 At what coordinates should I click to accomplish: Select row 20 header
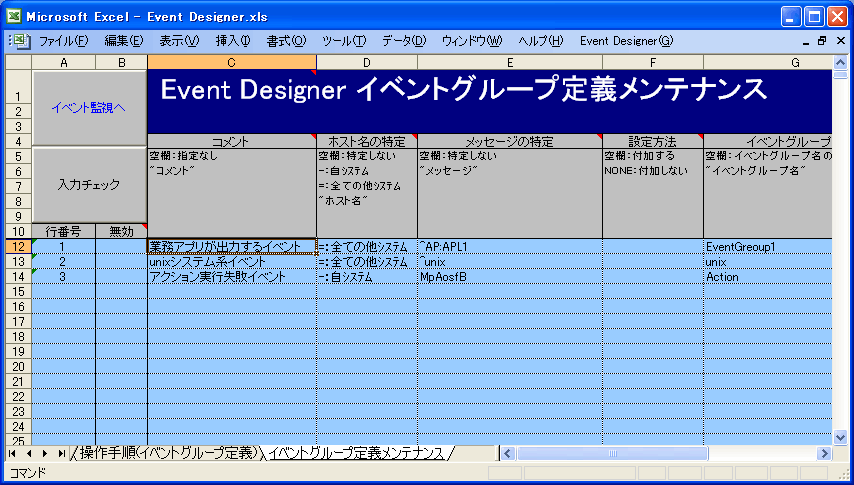tap(19, 366)
